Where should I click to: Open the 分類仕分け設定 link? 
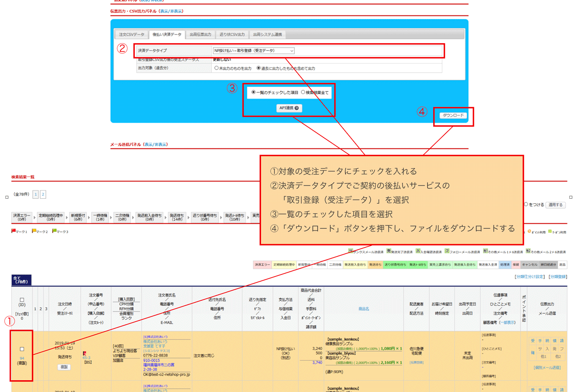pos(529,276)
